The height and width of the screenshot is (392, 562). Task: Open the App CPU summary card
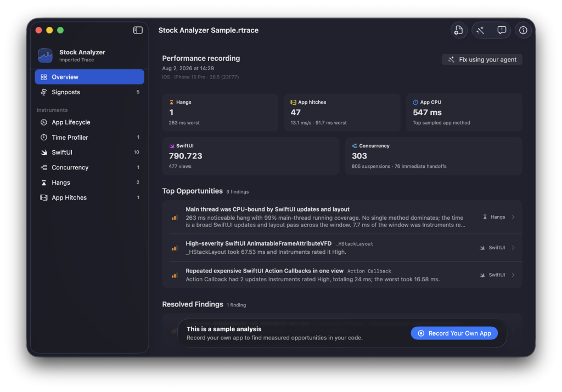coord(464,112)
